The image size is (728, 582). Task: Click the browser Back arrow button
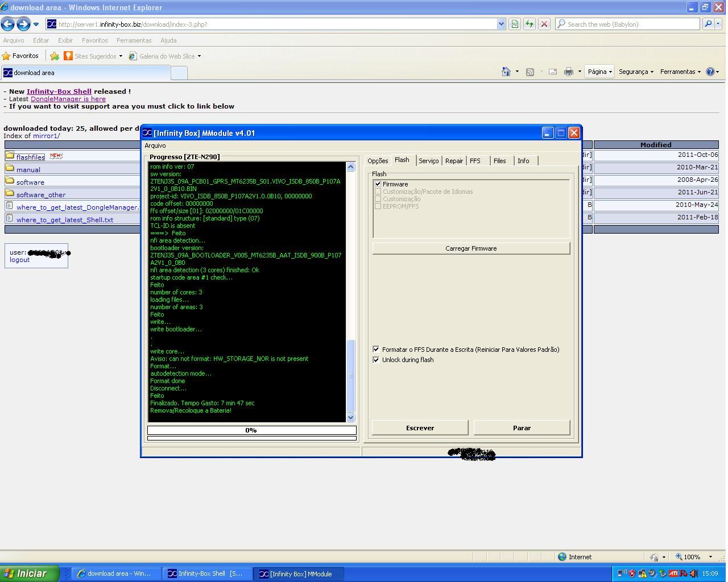[8, 24]
